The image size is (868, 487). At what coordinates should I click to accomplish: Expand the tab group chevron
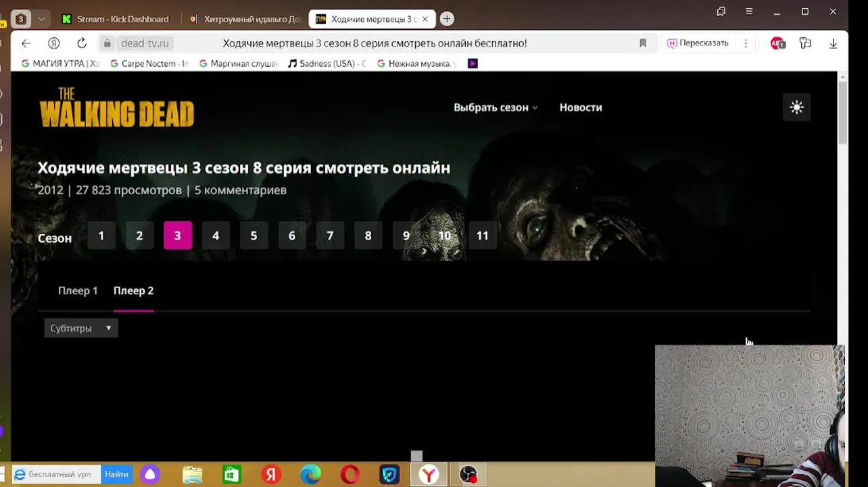41,19
